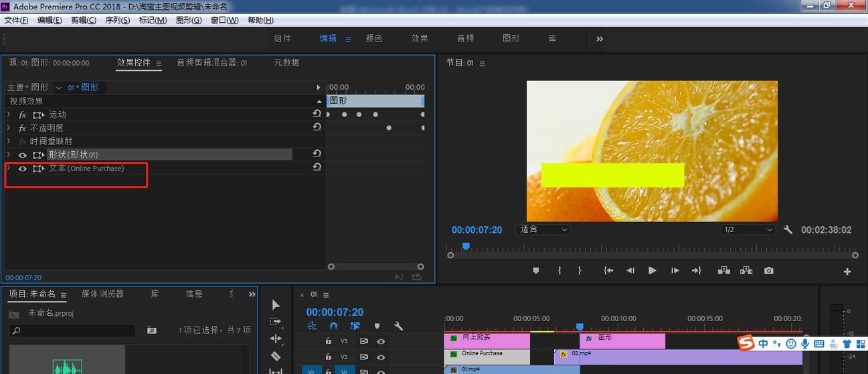The width and height of the screenshot is (868, 374).
Task: Switch to the 颜色 workspace
Action: click(374, 39)
